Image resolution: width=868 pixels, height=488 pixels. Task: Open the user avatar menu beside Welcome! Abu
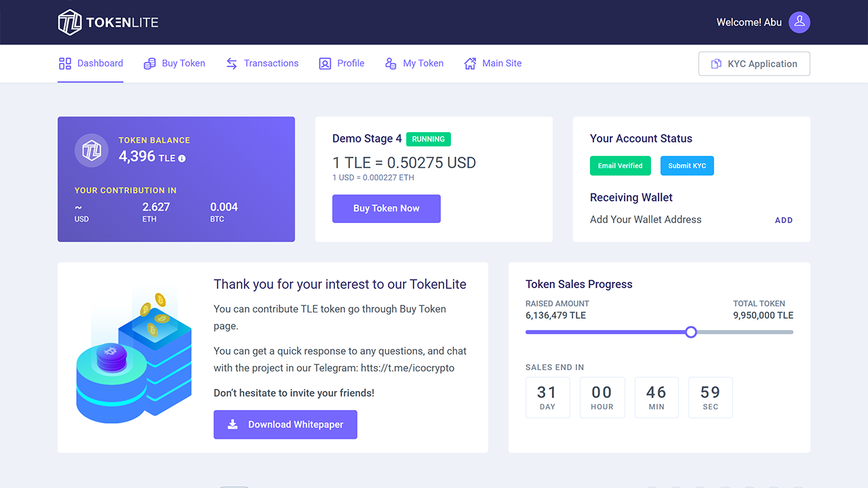pos(799,22)
